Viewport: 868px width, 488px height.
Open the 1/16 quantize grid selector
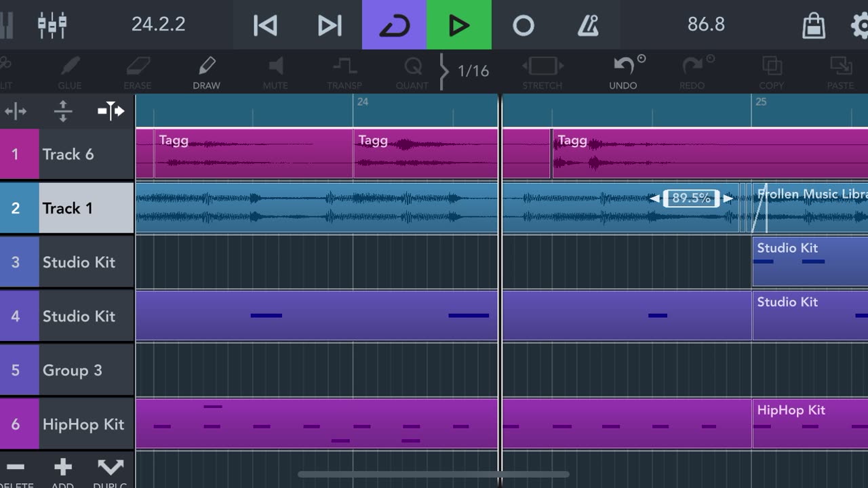473,71
